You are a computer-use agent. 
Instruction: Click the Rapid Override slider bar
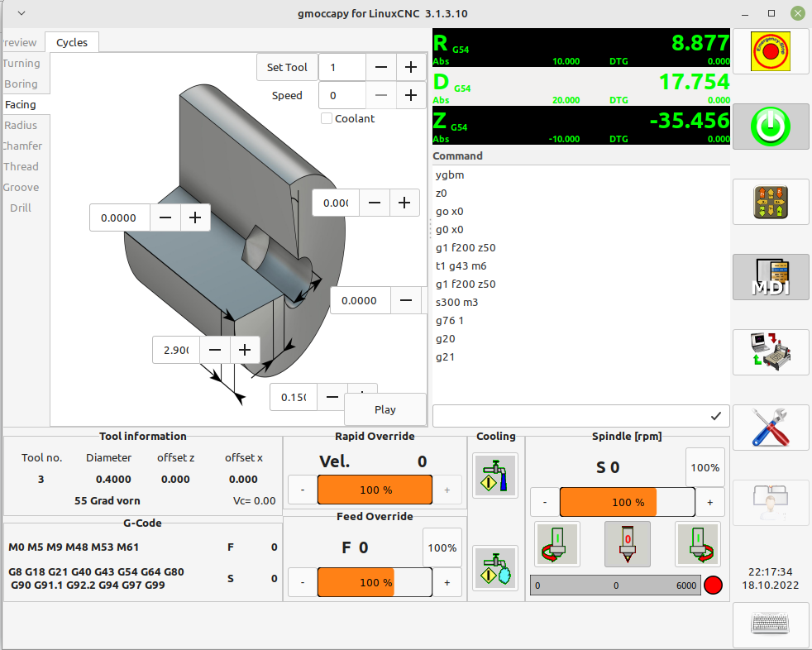tap(375, 490)
